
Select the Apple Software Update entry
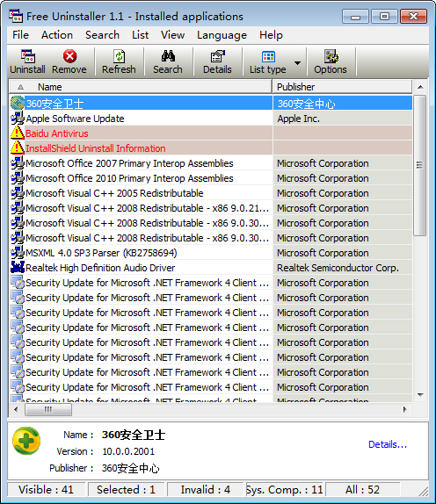pos(75,119)
